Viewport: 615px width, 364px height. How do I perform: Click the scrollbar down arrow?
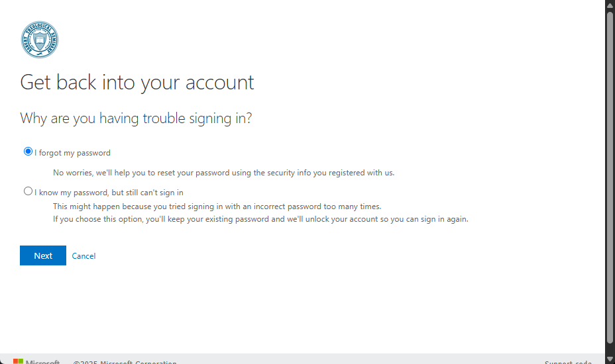[x=610, y=359]
